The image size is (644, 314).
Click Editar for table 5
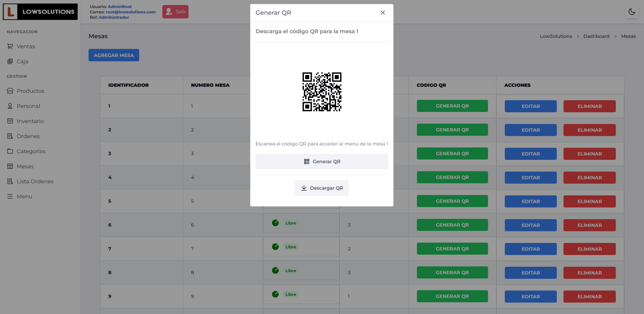coord(531,201)
